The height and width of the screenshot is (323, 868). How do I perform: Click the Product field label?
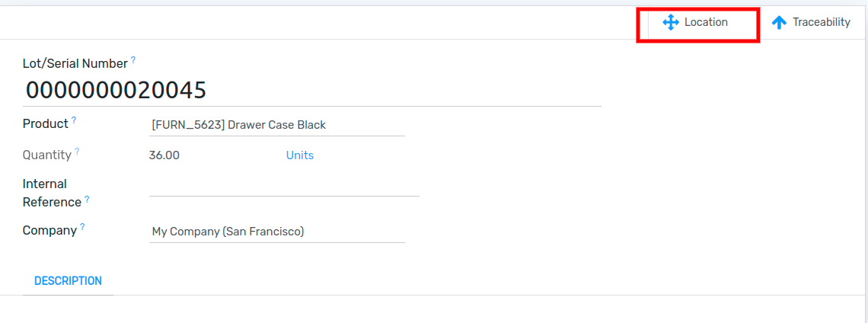pos(46,123)
